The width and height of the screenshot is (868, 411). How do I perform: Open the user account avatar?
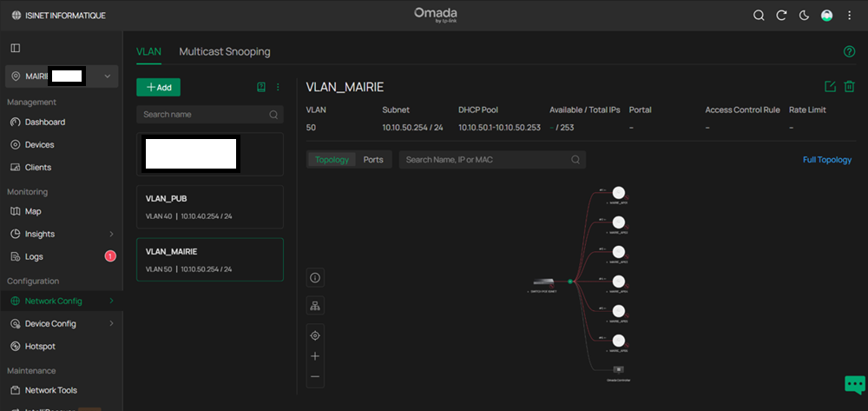coord(826,16)
